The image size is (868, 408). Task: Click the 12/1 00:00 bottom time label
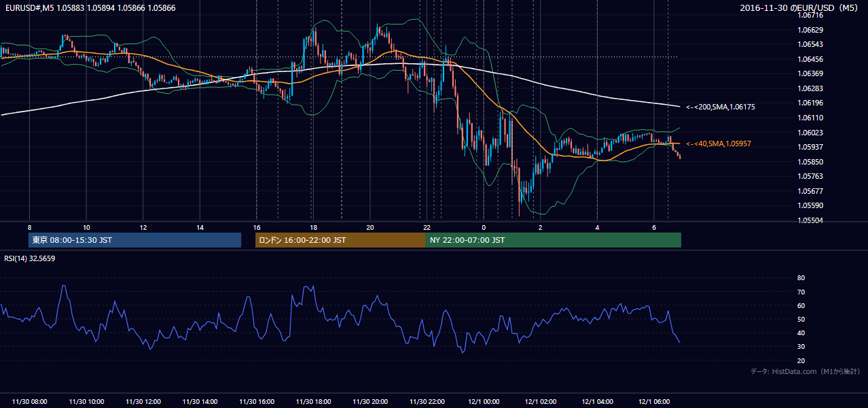(x=484, y=402)
